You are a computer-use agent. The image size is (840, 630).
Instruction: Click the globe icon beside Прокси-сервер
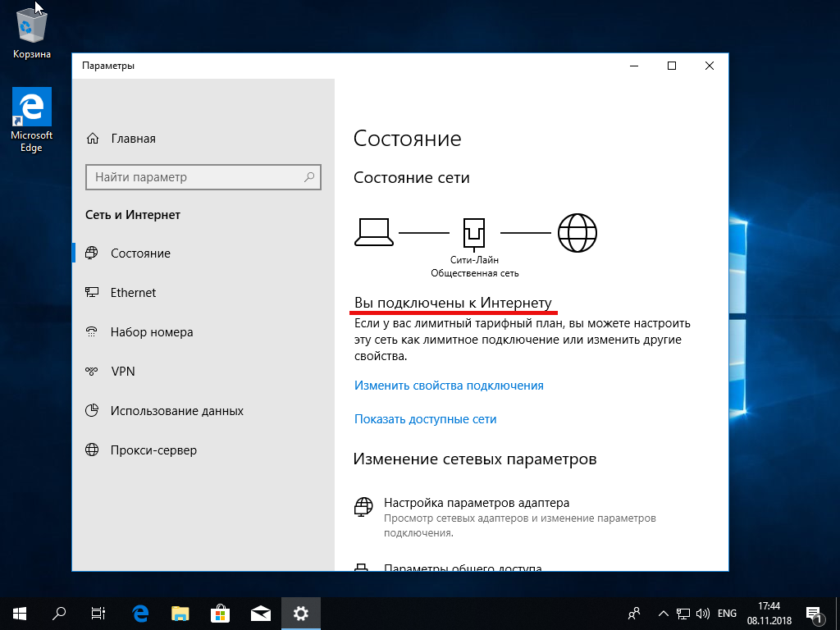[x=92, y=450]
